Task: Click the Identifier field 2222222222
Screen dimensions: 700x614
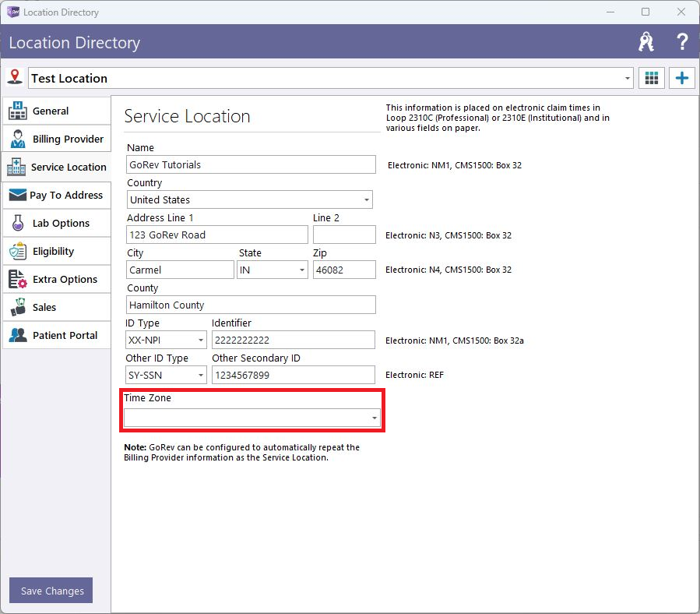Action: pyautogui.click(x=294, y=340)
